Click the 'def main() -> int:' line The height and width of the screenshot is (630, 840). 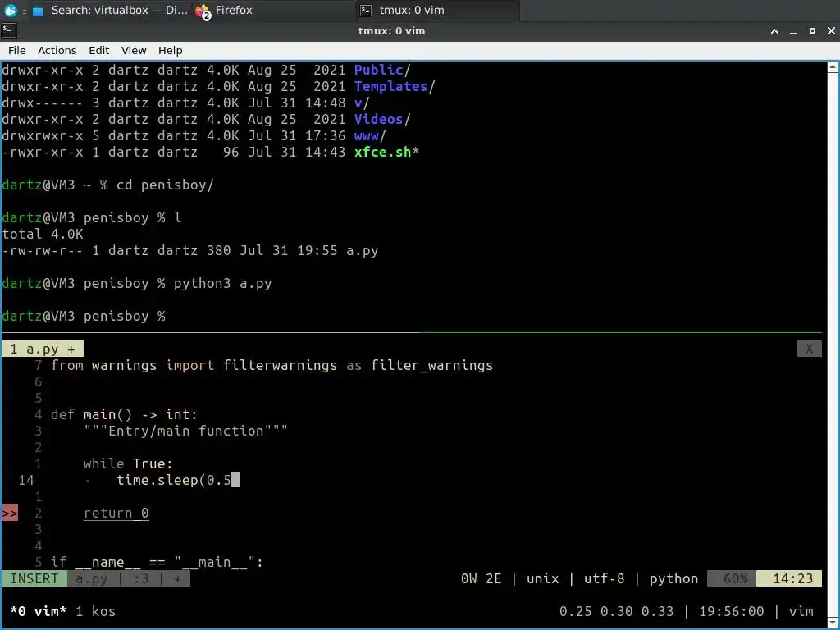pyautogui.click(x=124, y=414)
